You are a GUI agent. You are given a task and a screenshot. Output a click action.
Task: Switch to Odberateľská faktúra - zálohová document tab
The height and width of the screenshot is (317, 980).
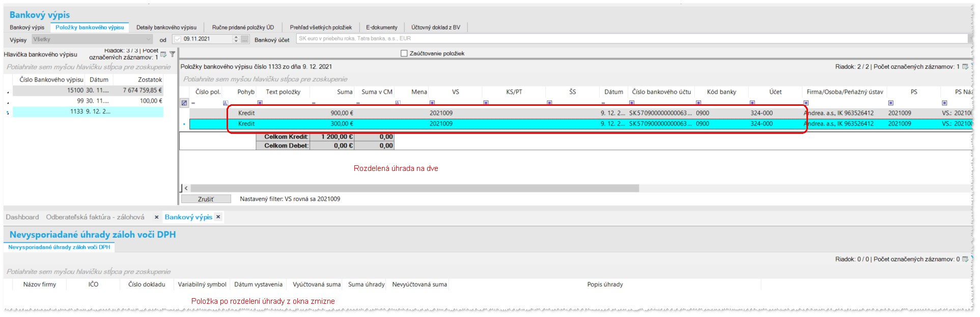95,217
